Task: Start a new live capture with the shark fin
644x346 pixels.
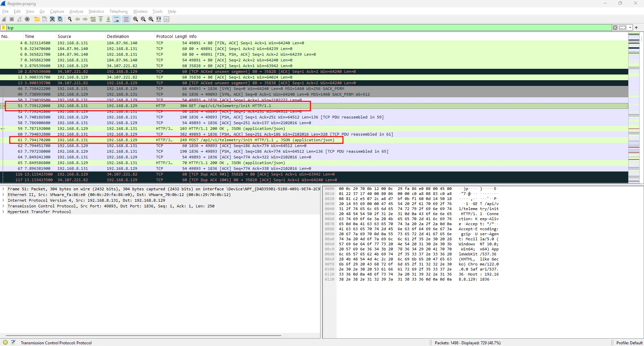Action: pos(4,19)
